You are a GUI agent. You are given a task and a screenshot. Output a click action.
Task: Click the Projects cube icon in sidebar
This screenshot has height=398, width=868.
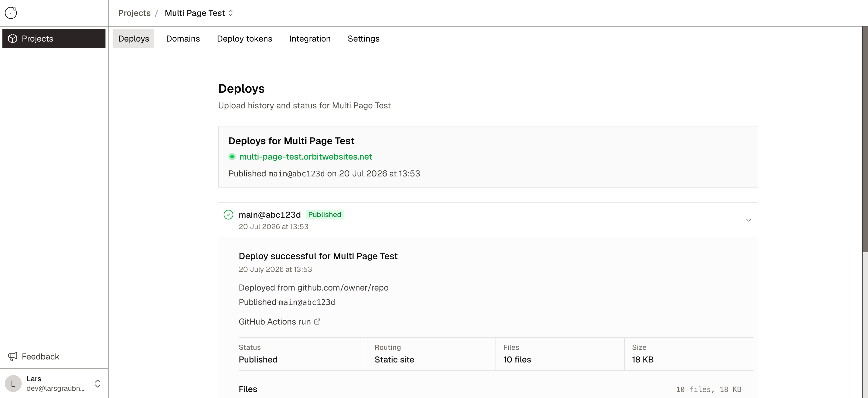(13, 39)
